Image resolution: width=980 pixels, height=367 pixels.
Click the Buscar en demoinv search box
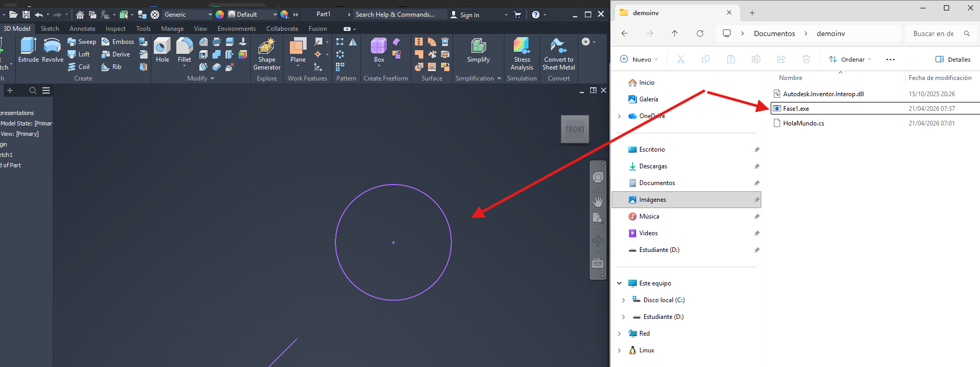940,33
